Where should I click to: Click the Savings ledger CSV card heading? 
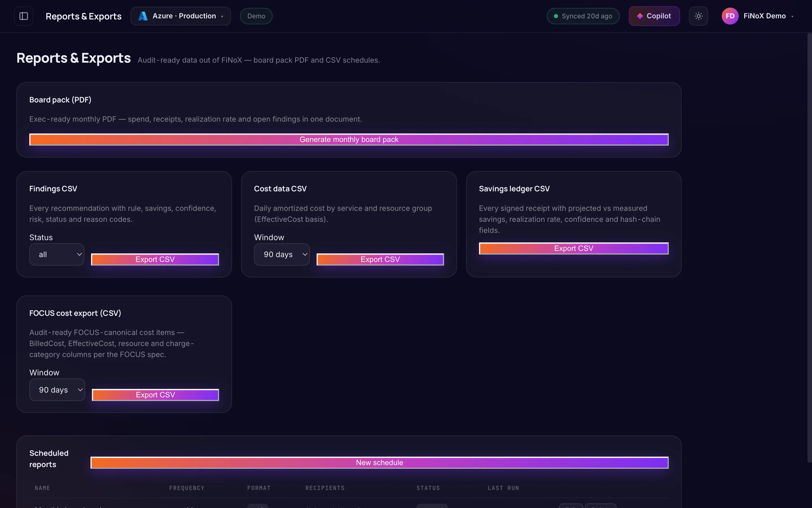click(x=514, y=189)
